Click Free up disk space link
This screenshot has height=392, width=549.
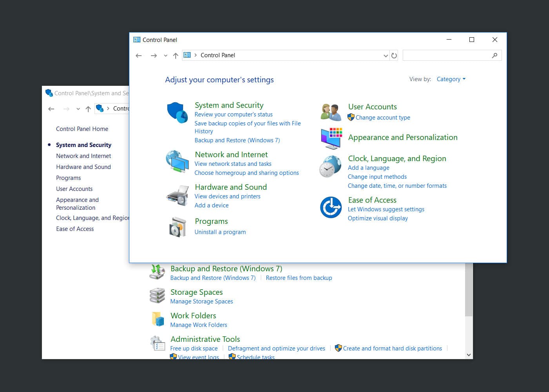click(194, 348)
